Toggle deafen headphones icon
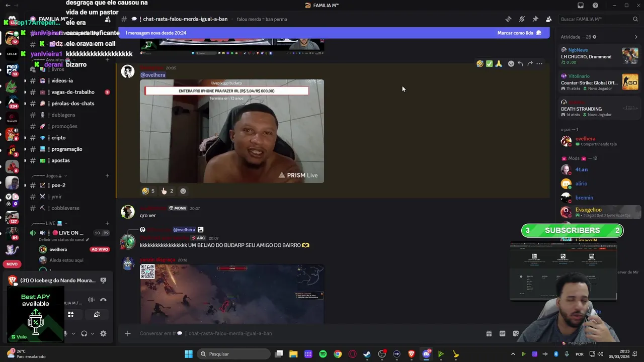The image size is (644, 362). point(84,333)
